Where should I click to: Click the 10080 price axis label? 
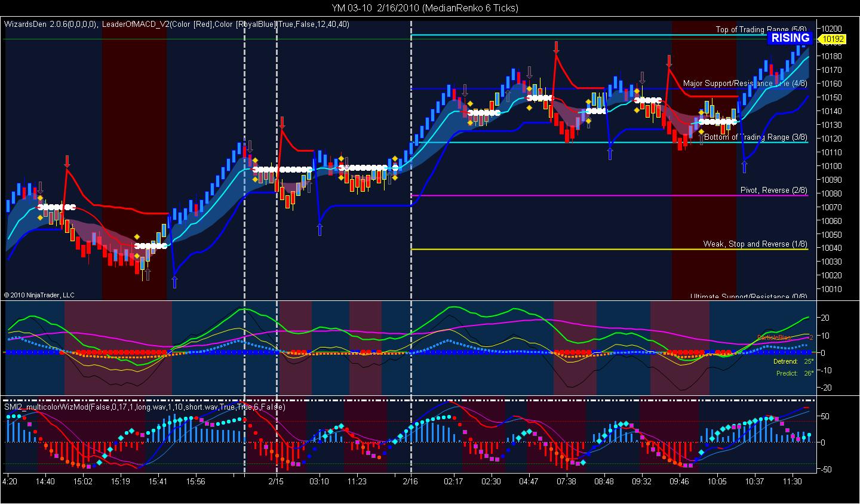click(831, 193)
